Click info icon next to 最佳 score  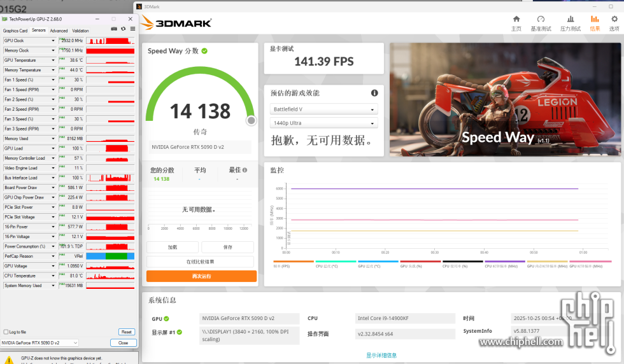[245, 170]
